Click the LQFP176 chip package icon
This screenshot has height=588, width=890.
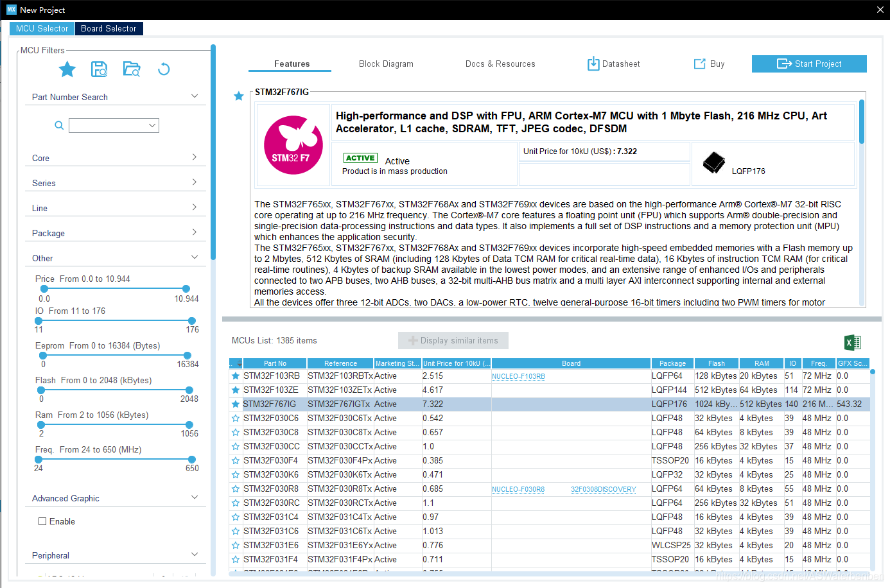(x=714, y=163)
